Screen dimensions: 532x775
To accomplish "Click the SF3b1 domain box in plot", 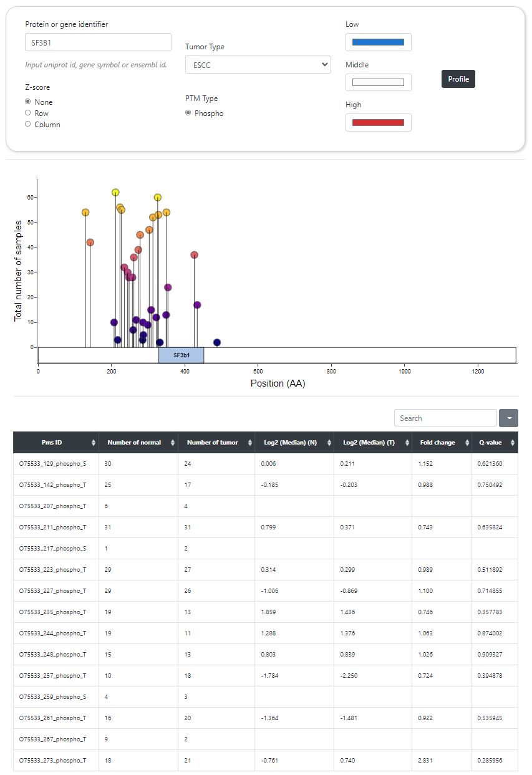I will point(181,355).
